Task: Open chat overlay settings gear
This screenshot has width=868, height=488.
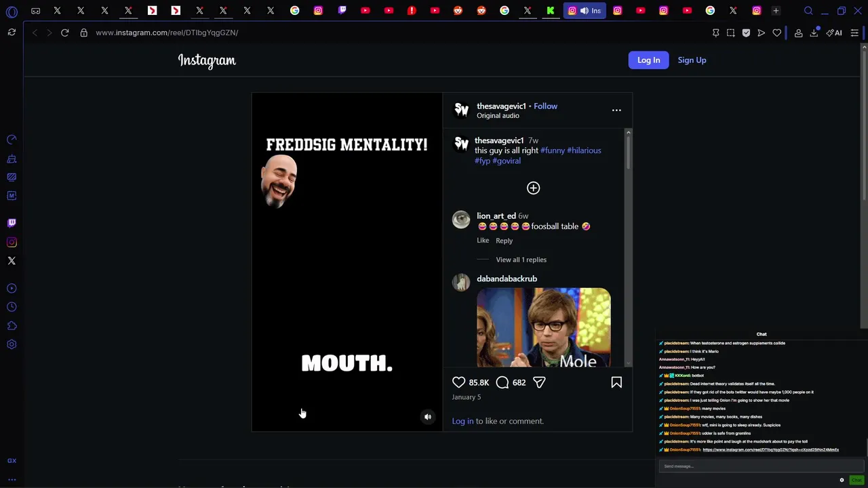Action: click(x=842, y=480)
